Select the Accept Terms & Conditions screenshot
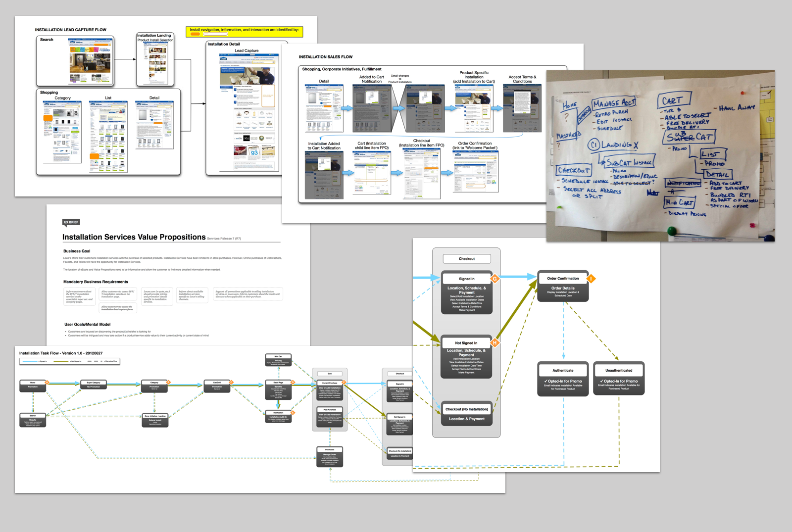The height and width of the screenshot is (532, 792). pyautogui.click(x=522, y=108)
